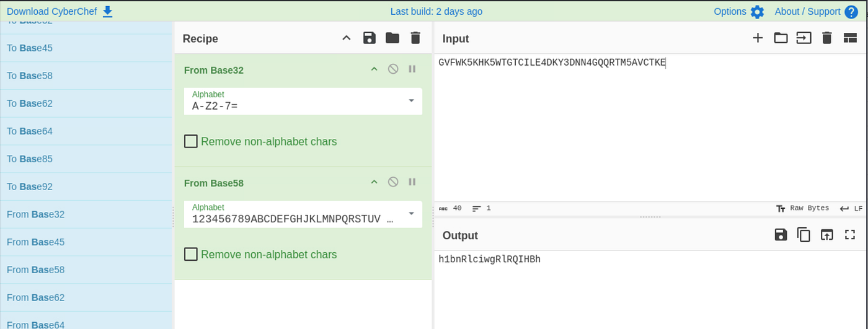Click the From Base58 recipe title
Viewport: 868px width, 329px height.
click(x=214, y=183)
